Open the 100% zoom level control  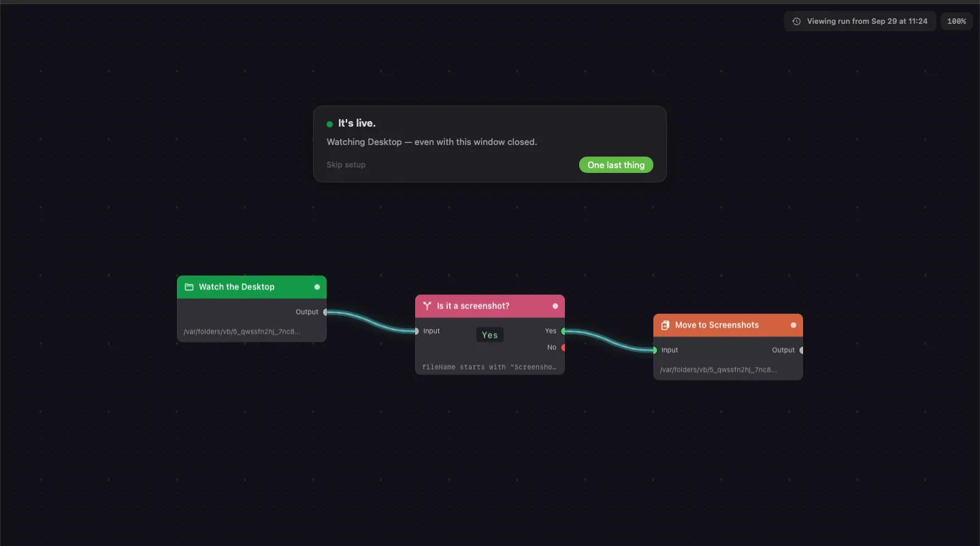coord(956,22)
